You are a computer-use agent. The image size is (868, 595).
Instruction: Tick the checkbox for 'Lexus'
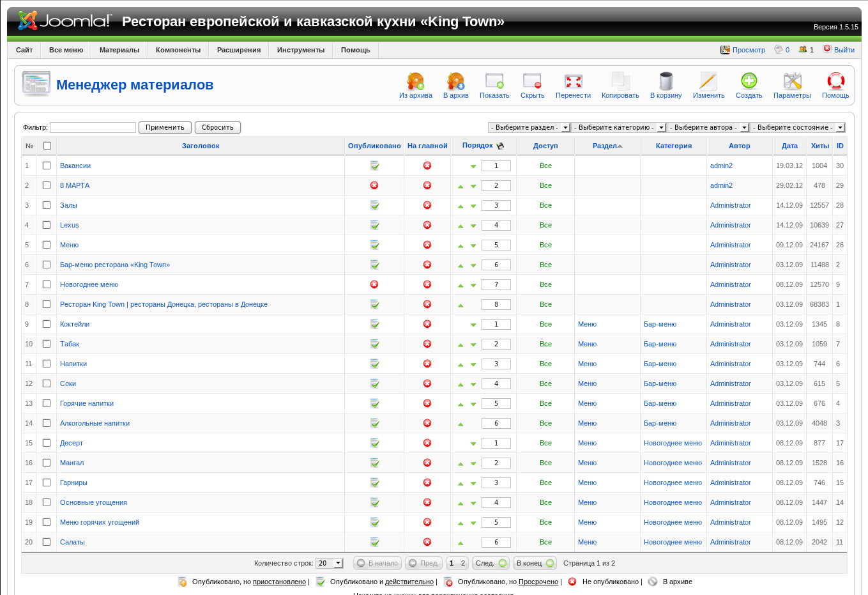click(x=47, y=225)
